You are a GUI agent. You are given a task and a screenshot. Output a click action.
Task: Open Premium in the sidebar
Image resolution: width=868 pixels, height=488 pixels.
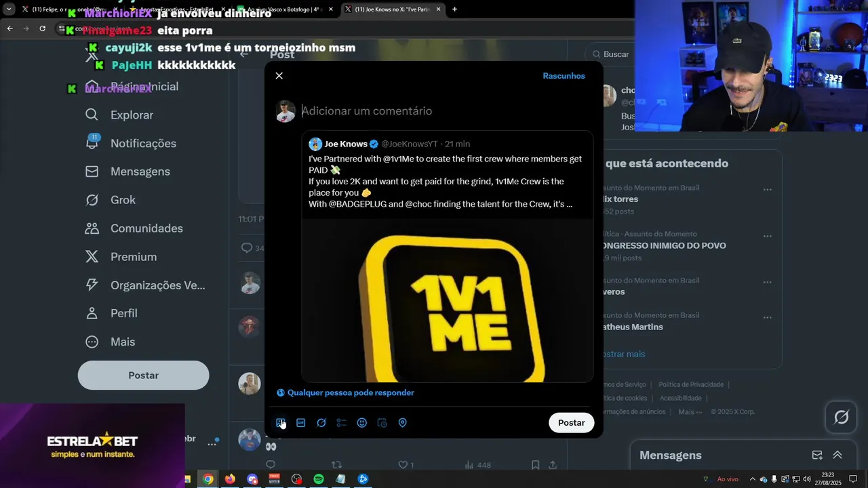point(121,257)
